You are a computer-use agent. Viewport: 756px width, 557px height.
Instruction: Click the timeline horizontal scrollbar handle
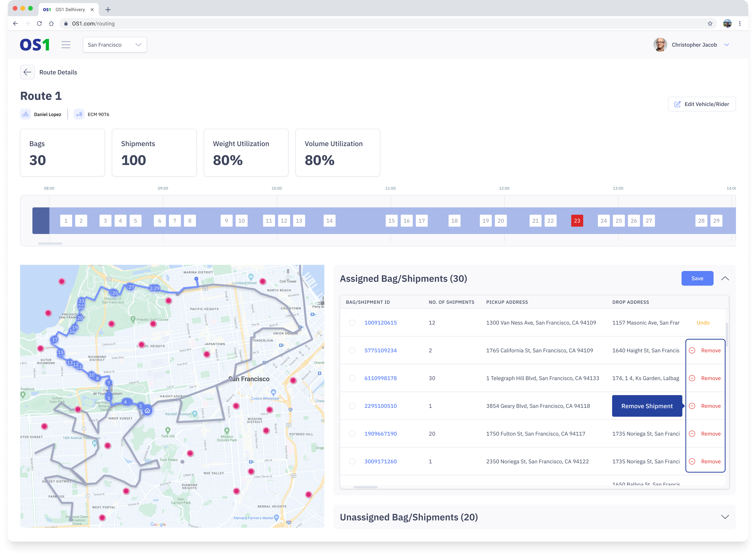pos(50,243)
